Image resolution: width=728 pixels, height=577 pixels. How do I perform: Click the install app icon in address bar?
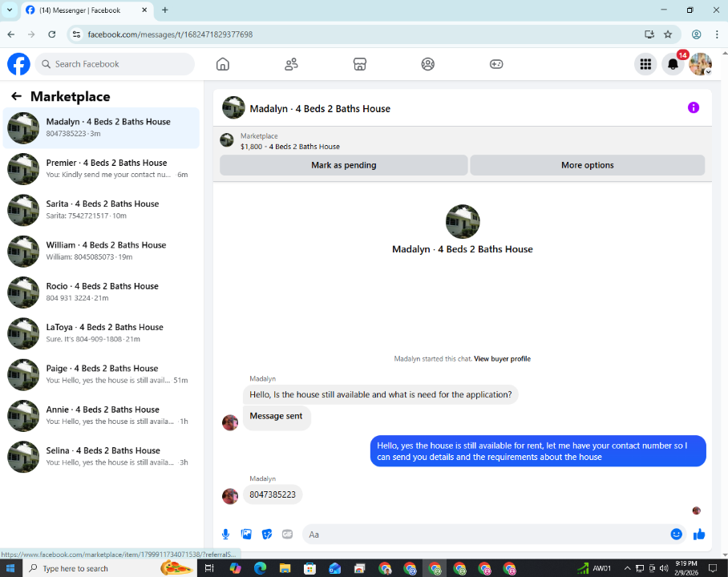click(x=649, y=34)
